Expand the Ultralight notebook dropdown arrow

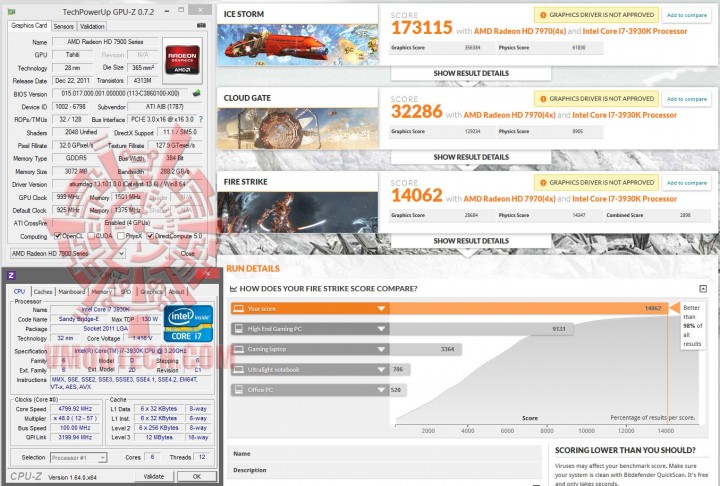pos(381,369)
